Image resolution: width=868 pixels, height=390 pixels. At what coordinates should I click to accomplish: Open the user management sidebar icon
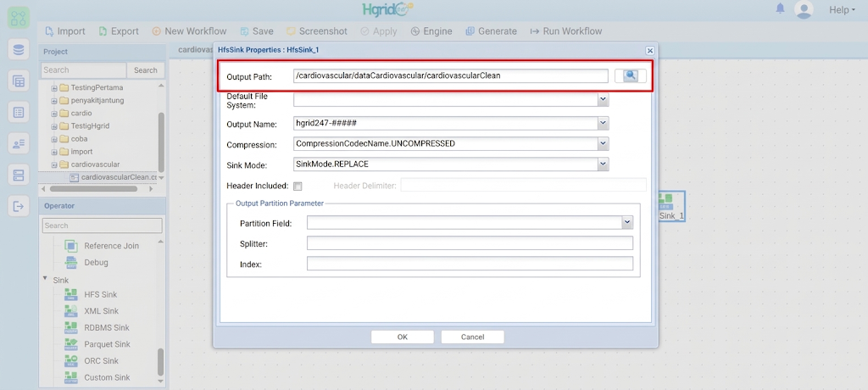(x=19, y=144)
